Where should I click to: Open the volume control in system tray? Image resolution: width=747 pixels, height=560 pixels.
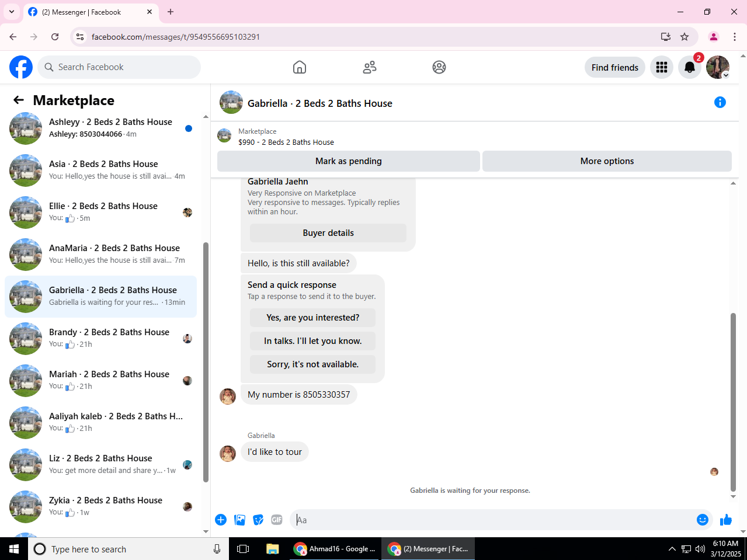click(x=700, y=549)
